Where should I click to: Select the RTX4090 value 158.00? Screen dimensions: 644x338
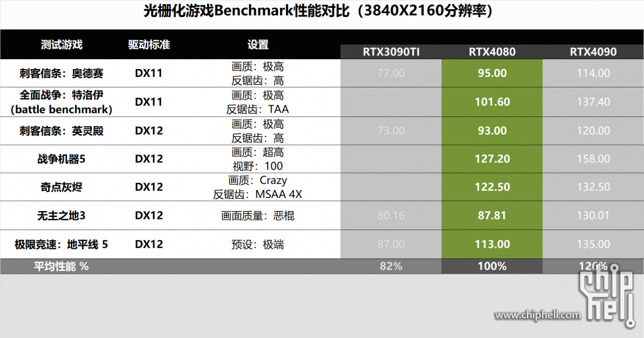pyautogui.click(x=593, y=158)
